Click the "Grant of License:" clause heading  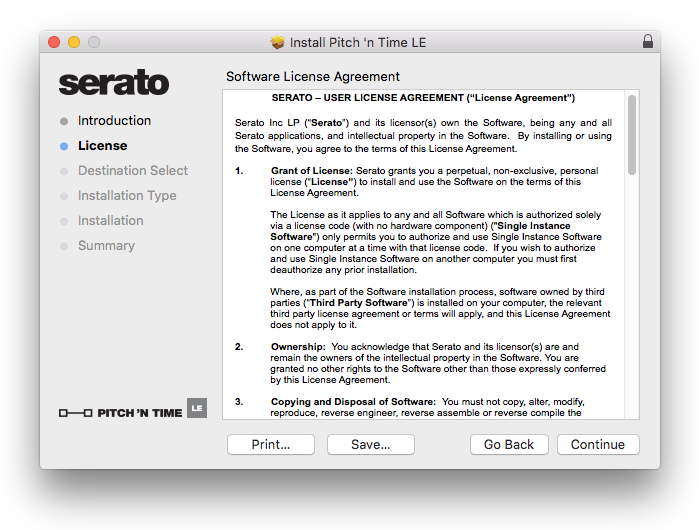click(312, 171)
